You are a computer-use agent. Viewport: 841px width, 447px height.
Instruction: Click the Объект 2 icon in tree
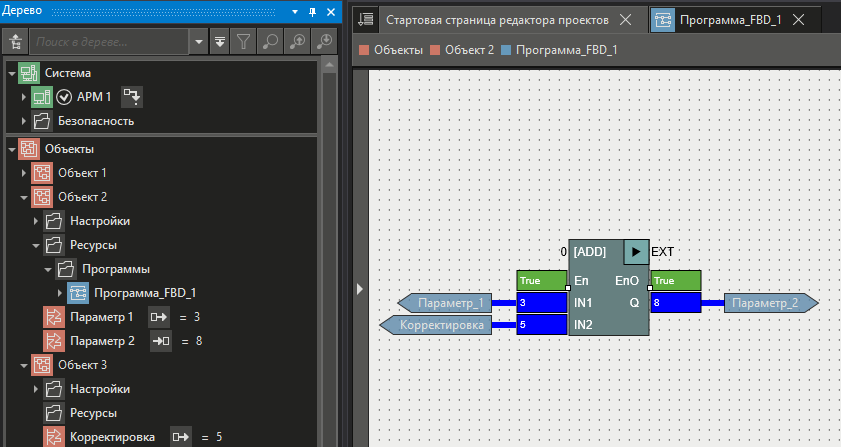(42, 197)
